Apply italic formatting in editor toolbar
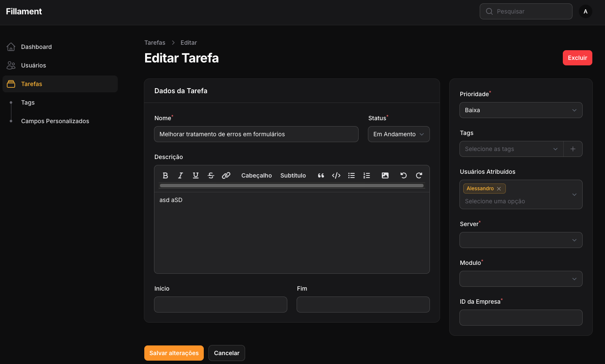This screenshot has height=364, width=605. point(181,175)
